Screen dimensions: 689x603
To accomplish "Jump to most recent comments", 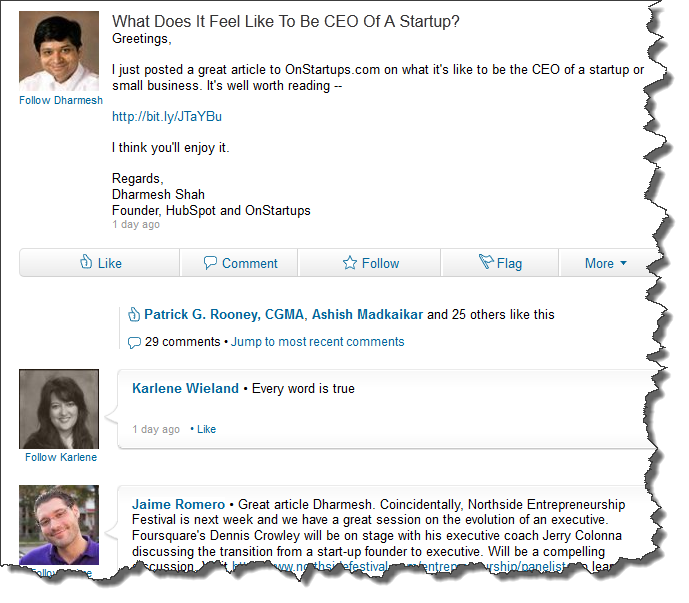I will pos(318,341).
